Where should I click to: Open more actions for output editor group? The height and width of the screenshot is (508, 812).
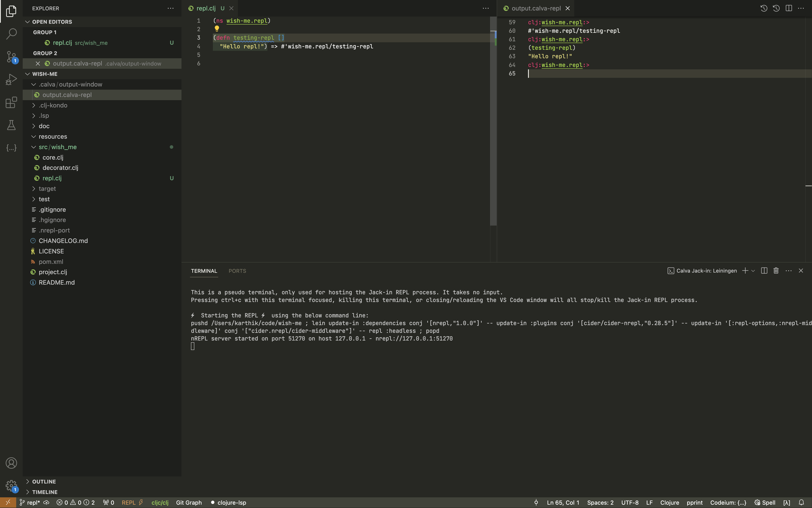801,8
